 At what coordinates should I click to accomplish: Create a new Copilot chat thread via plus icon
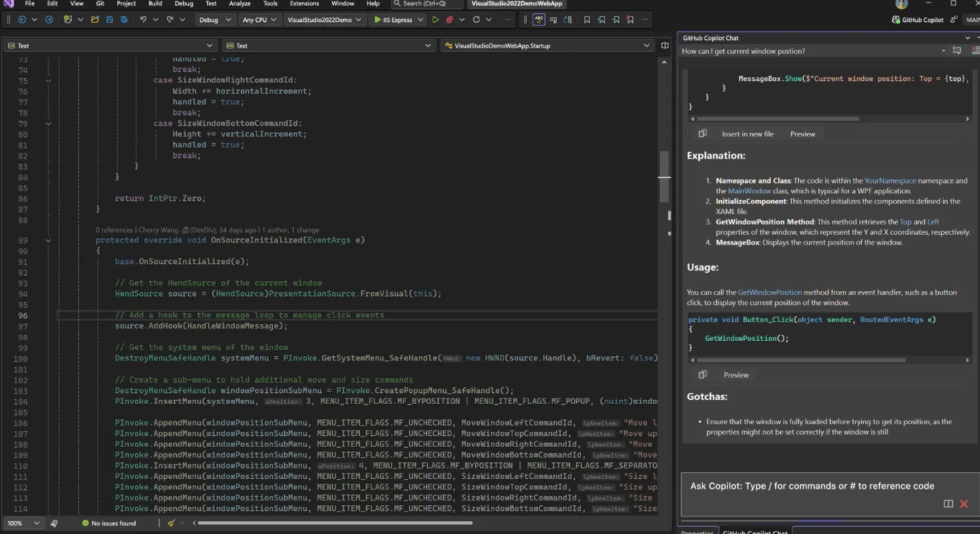(957, 51)
